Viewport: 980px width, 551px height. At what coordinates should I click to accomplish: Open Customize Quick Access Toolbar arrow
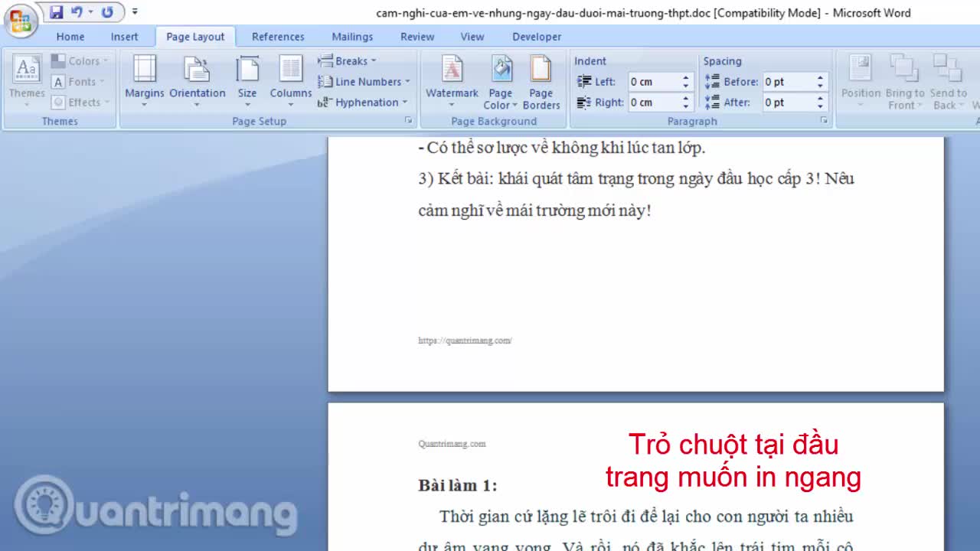click(135, 12)
